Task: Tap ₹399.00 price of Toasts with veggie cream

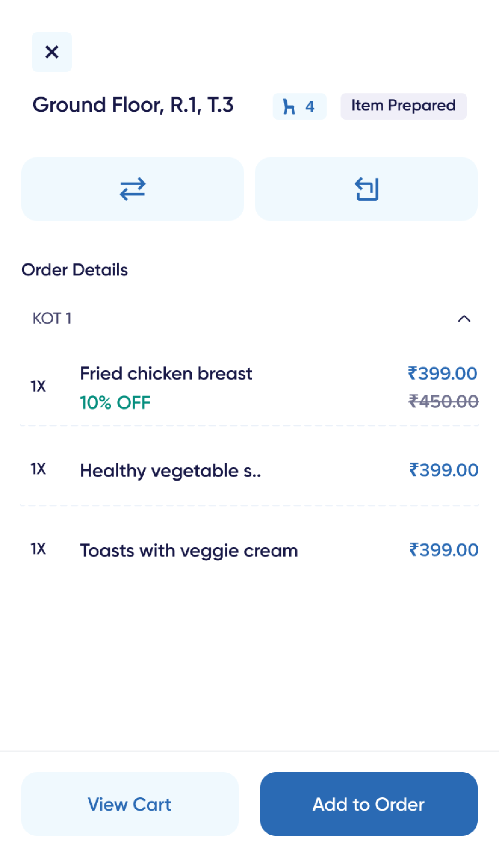Action: click(444, 550)
